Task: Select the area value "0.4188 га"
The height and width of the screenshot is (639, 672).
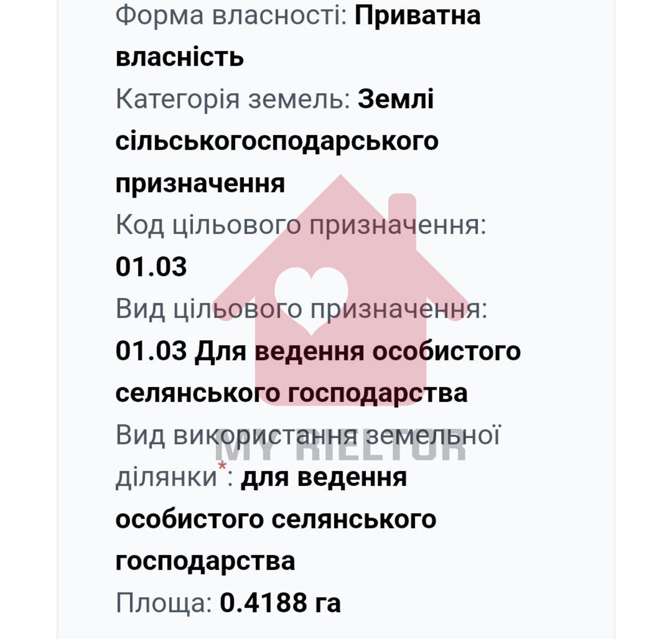Action: (280, 603)
